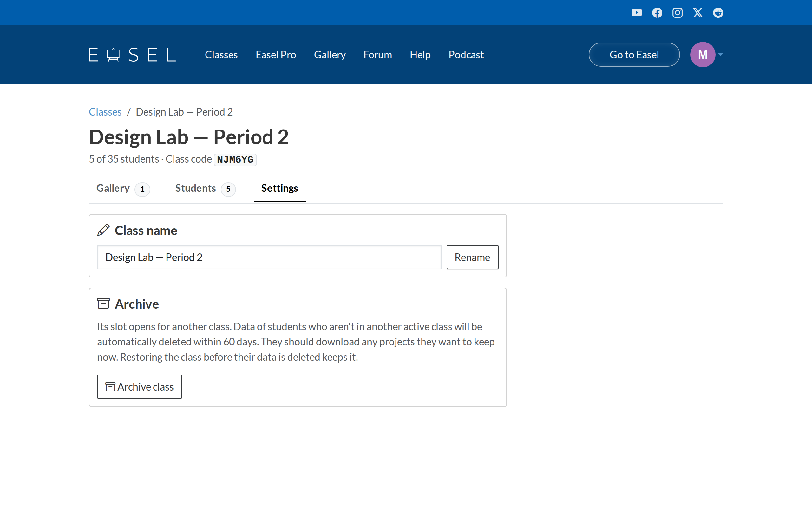The height and width of the screenshot is (508, 812).
Task: Click into the class name input field
Action: coord(269,257)
